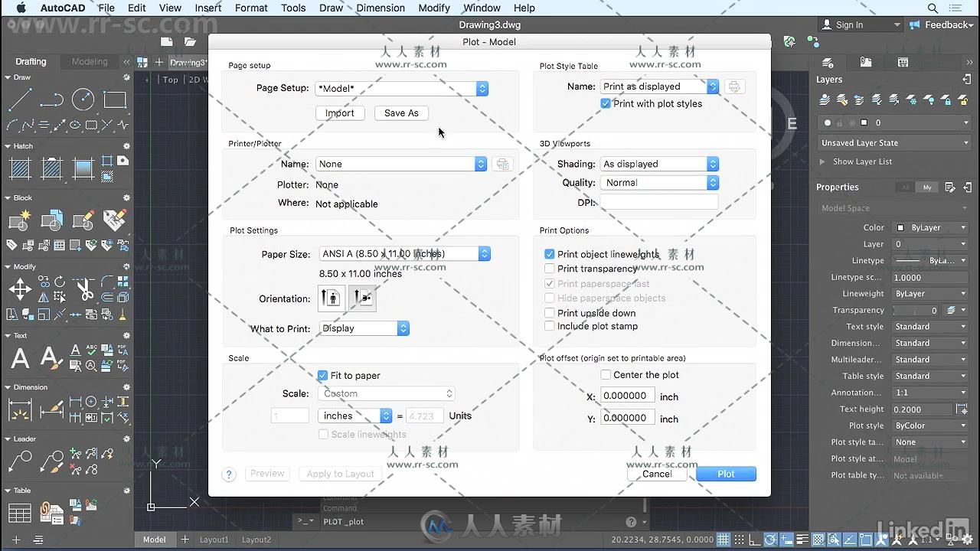
Task: Open the Format menu
Action: pyautogui.click(x=251, y=8)
